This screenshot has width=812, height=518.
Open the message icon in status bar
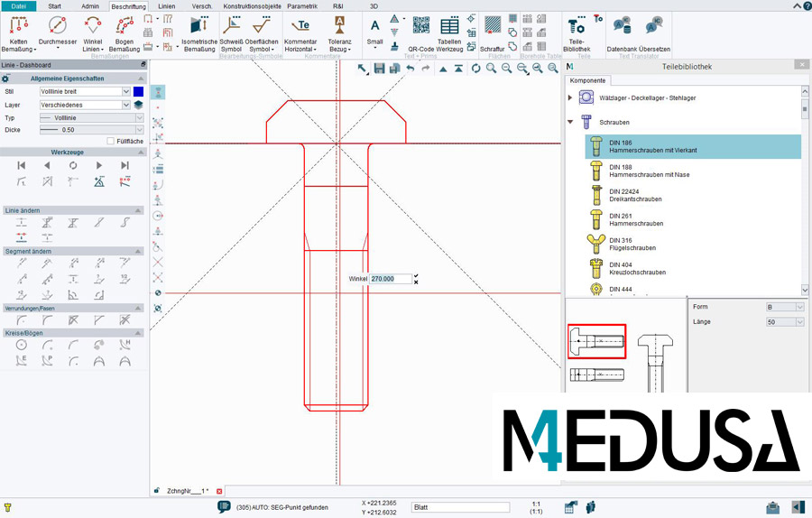point(224,507)
